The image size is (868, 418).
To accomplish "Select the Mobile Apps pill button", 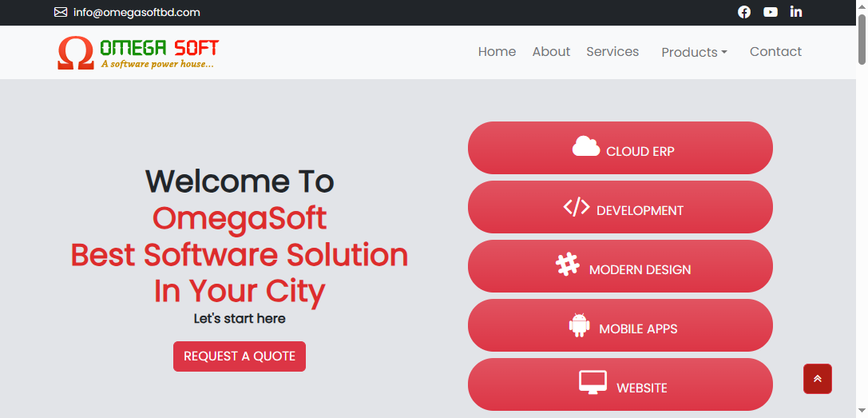I will click(x=620, y=325).
